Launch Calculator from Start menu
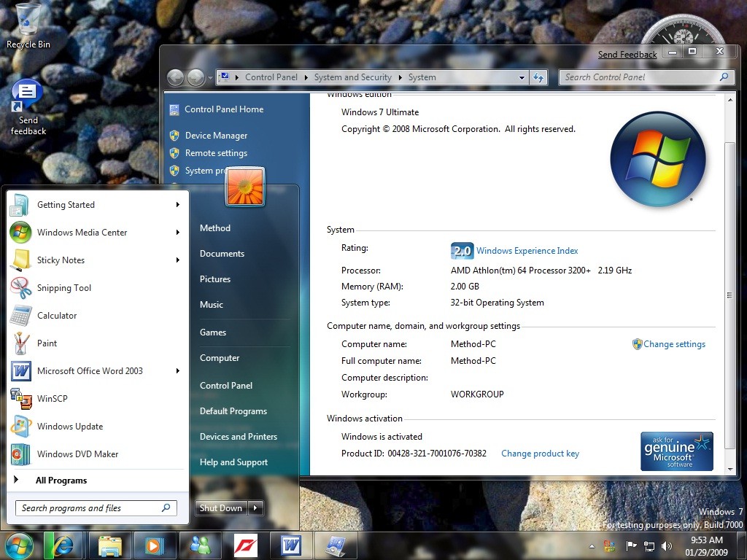Image resolution: width=747 pixels, height=560 pixels. coord(57,316)
